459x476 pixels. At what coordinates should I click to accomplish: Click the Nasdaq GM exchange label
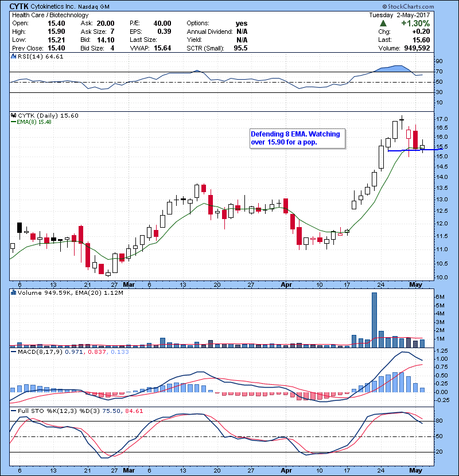[x=94, y=7]
